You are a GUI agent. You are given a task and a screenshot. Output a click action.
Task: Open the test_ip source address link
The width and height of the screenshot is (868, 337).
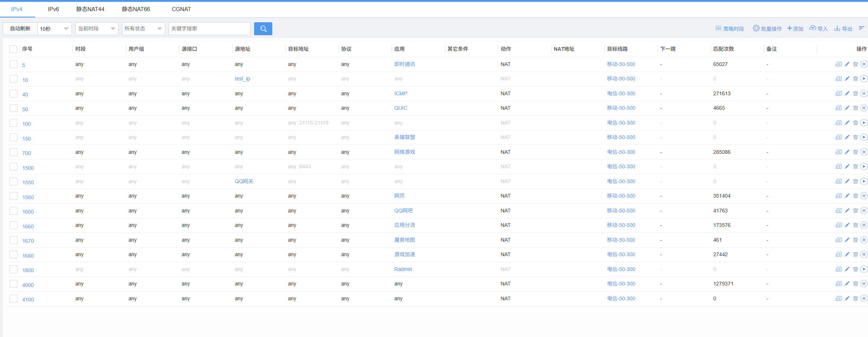pos(242,79)
